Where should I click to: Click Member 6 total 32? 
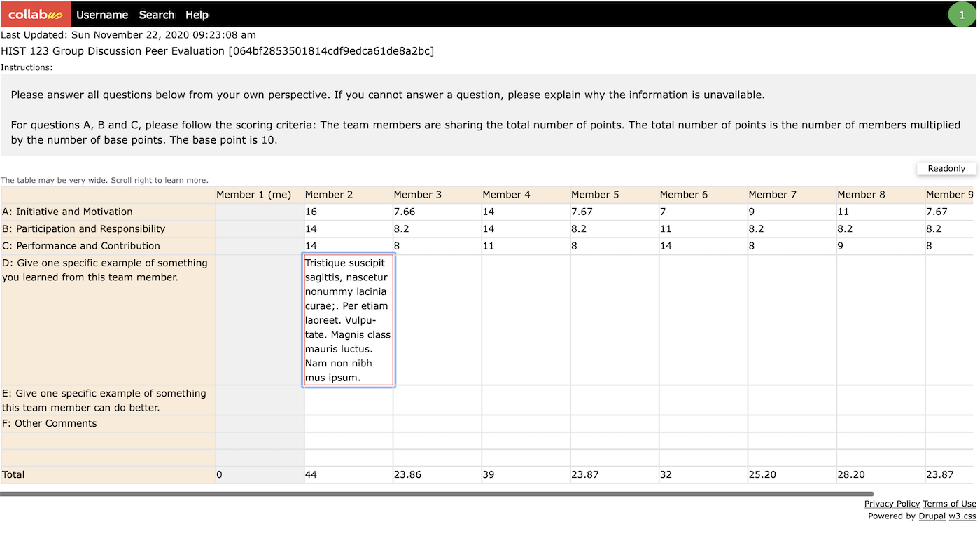[703, 474]
